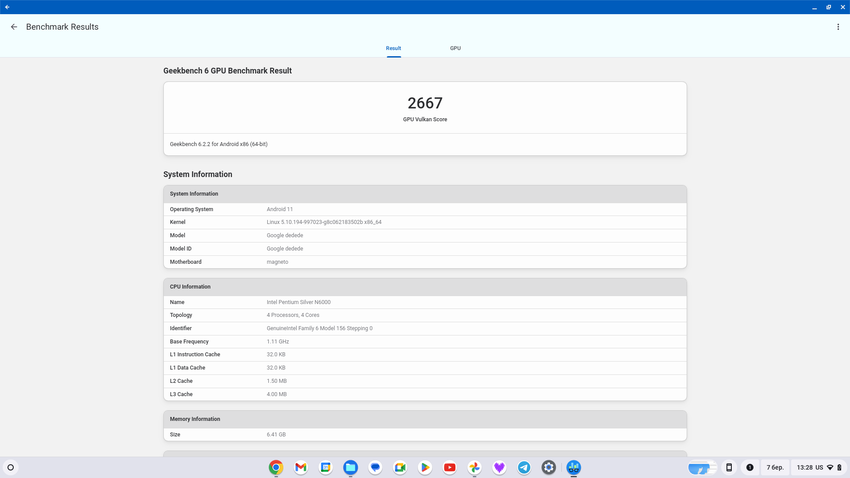Open the three-dot overflow menu
Image resolution: width=850 pixels, height=478 pixels.
coord(838,27)
